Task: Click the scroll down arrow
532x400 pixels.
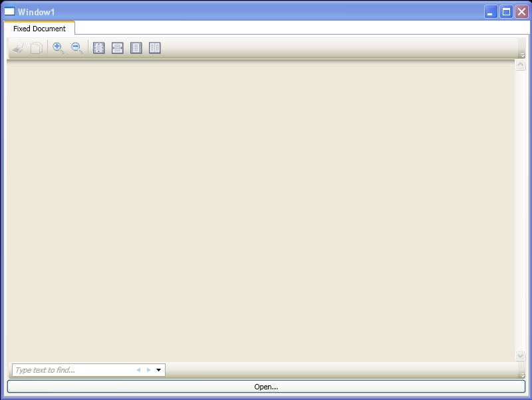Action: [520, 355]
